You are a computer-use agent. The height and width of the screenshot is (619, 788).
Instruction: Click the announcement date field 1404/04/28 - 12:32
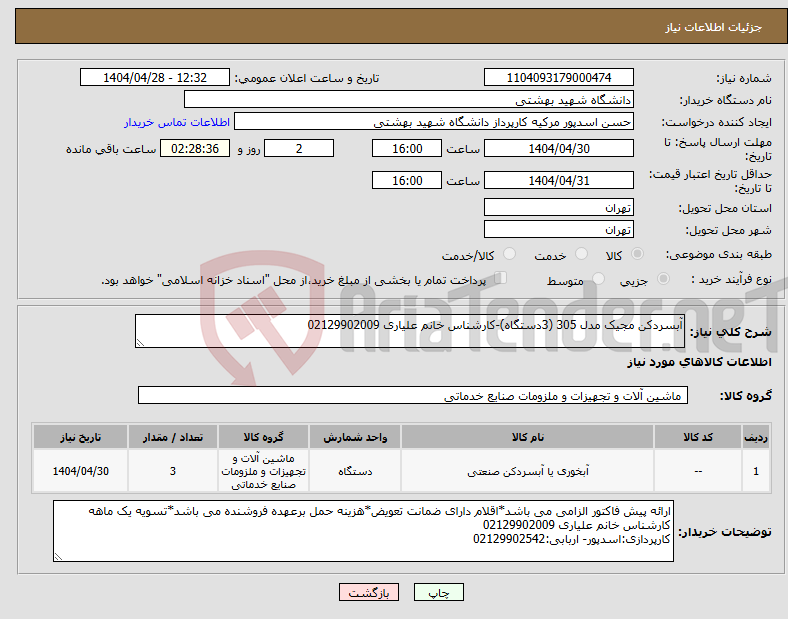pyautogui.click(x=155, y=77)
